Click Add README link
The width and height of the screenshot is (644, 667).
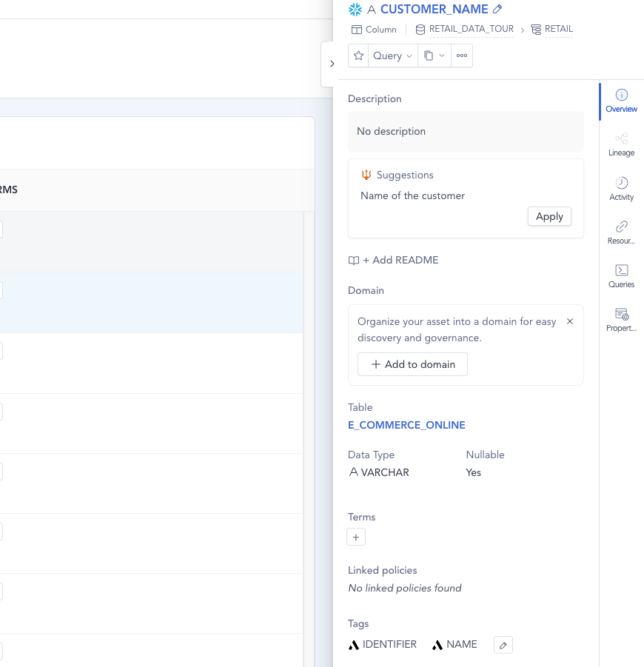pos(393,260)
